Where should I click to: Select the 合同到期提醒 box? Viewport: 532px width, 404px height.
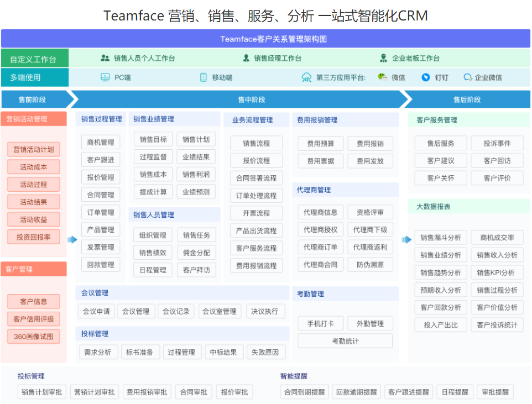pos(304,392)
